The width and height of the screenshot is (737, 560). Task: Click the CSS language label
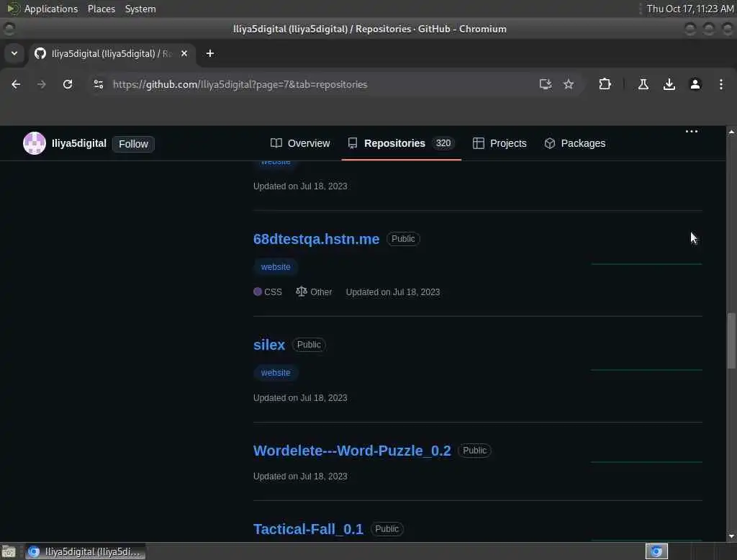point(273,292)
